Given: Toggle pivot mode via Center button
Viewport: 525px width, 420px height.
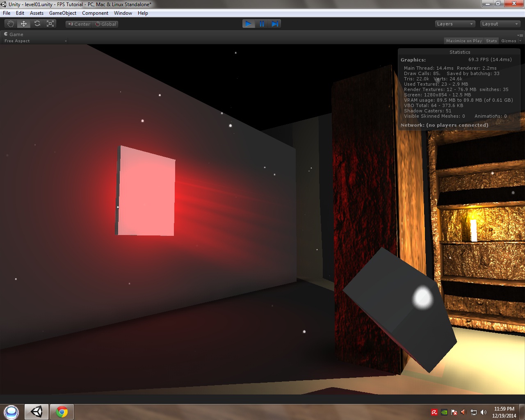Looking at the screenshot, I should point(79,24).
